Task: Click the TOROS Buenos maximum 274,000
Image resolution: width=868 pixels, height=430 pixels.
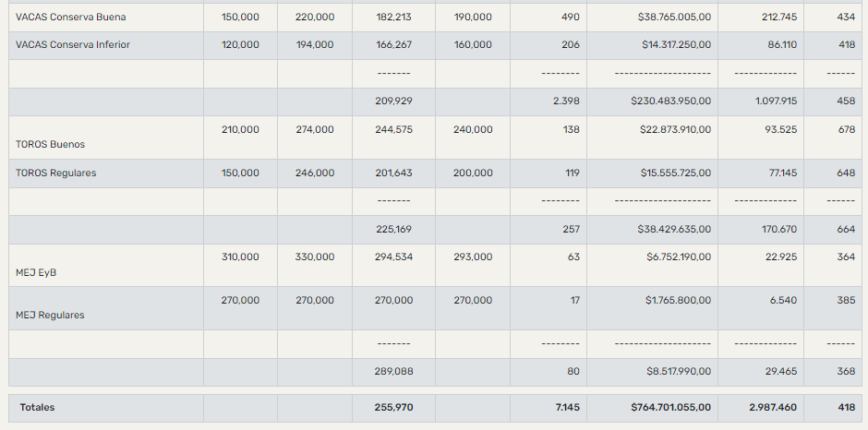Action: 315,130
